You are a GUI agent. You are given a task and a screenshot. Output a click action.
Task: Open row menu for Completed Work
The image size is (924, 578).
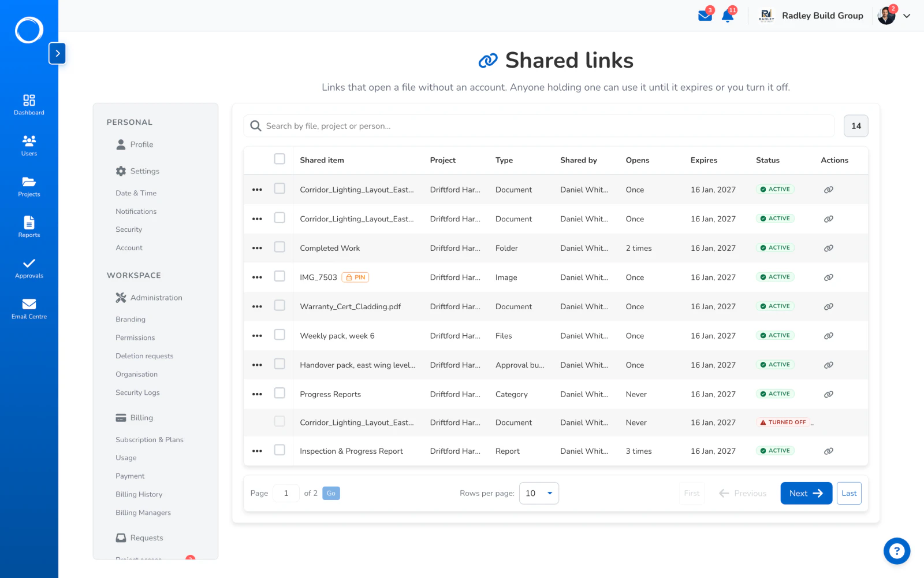(x=257, y=248)
